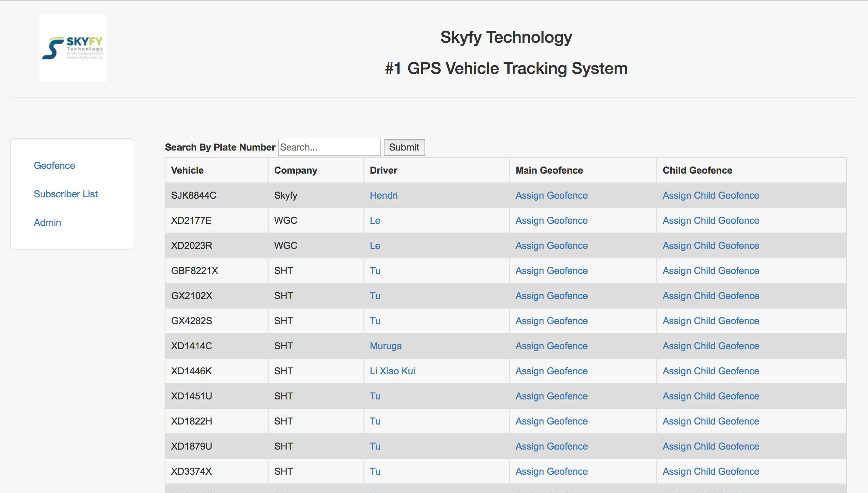The image size is (868, 493).
Task: Assign Child Geofence for XD3374X
Action: pyautogui.click(x=711, y=471)
